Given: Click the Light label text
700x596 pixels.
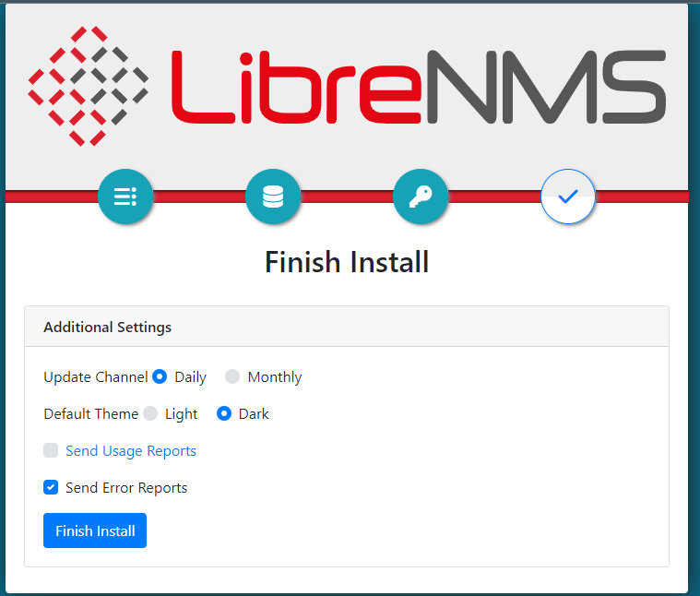Looking at the screenshot, I should pos(182,415).
